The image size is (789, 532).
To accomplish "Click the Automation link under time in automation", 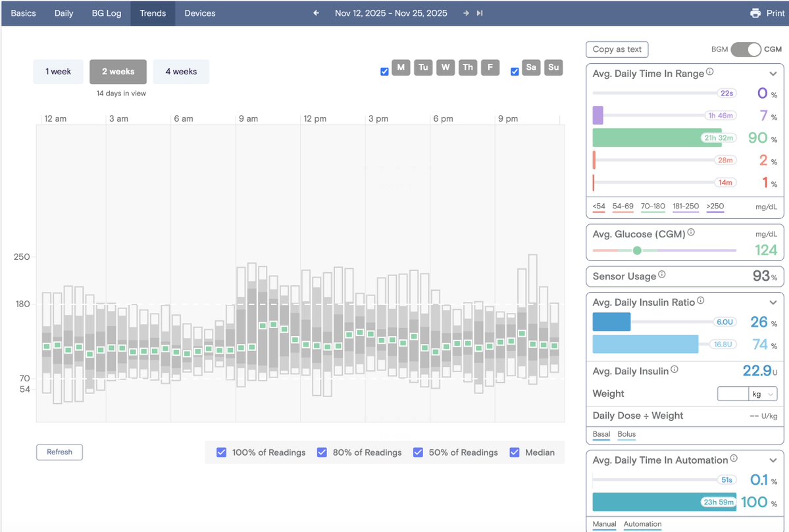I will click(x=642, y=524).
